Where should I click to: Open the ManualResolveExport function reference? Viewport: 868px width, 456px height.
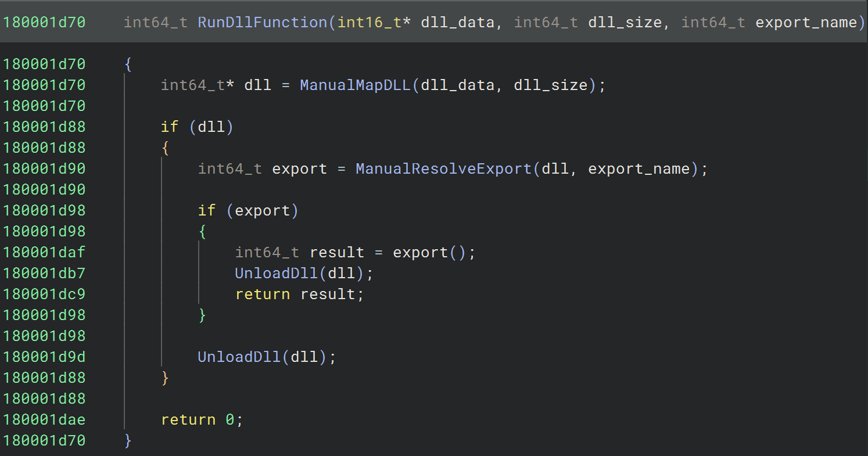coord(444,169)
